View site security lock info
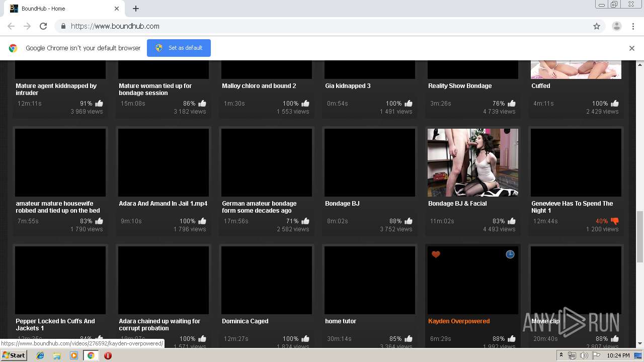Screen dimensions: 644x362 tap(63, 26)
